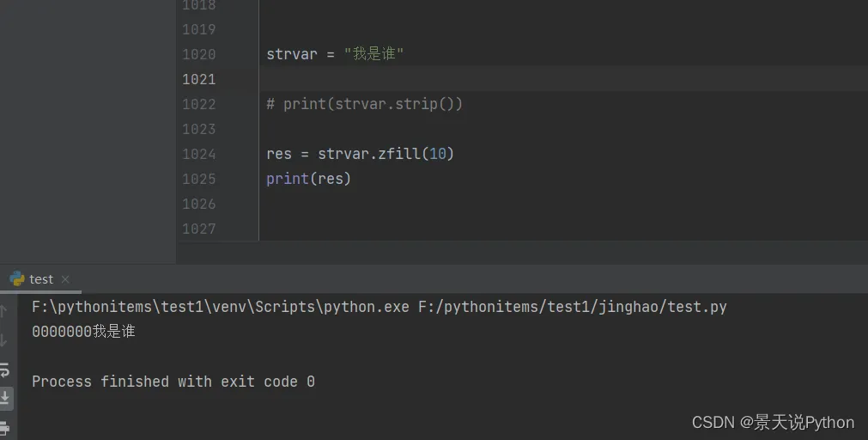
Task: Place cursor on highlighted empty line 1021
Action: [515, 79]
